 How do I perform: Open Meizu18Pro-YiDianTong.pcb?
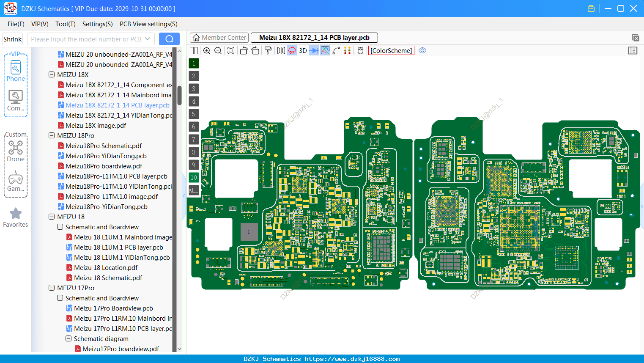106,206
